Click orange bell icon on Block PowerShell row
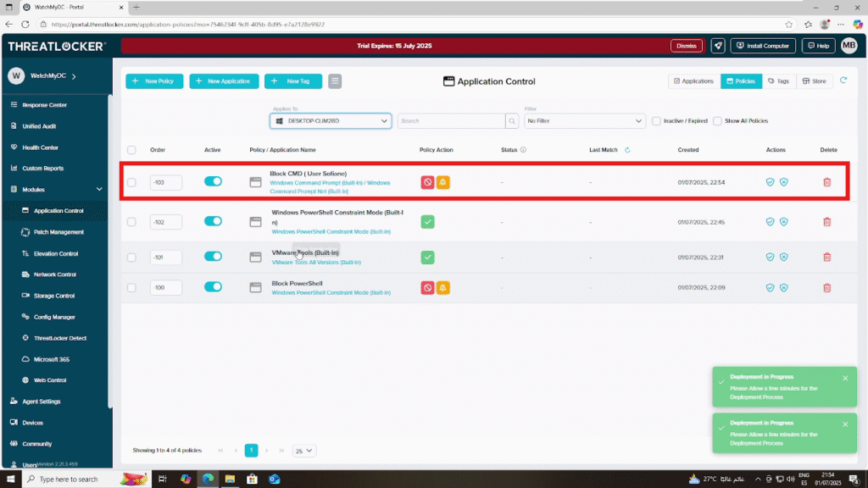 pos(442,288)
